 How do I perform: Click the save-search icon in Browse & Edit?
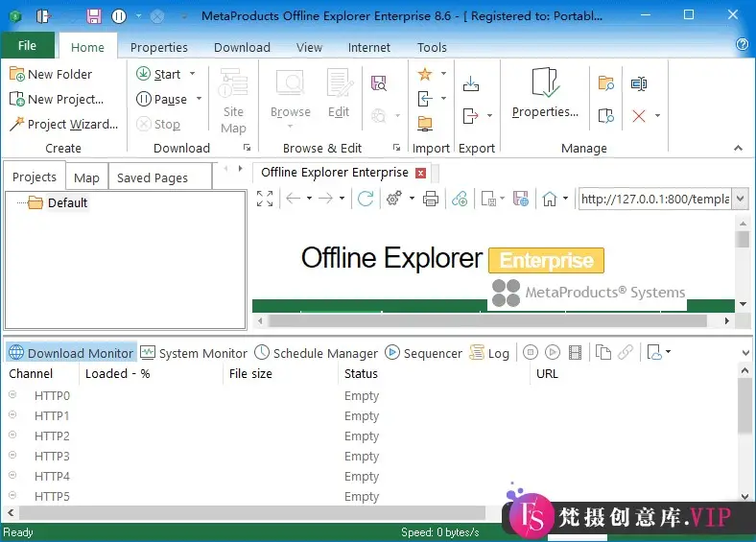[x=379, y=83]
